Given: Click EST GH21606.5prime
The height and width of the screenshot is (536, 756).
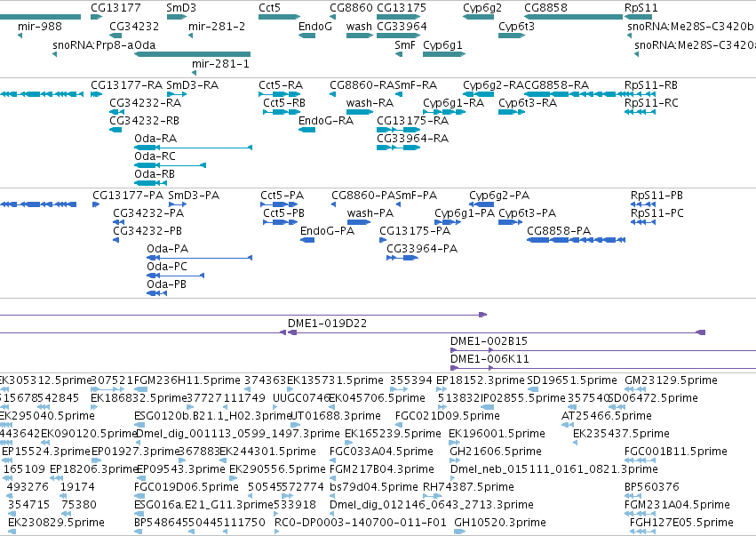Looking at the screenshot, I should pyautogui.click(x=496, y=452).
